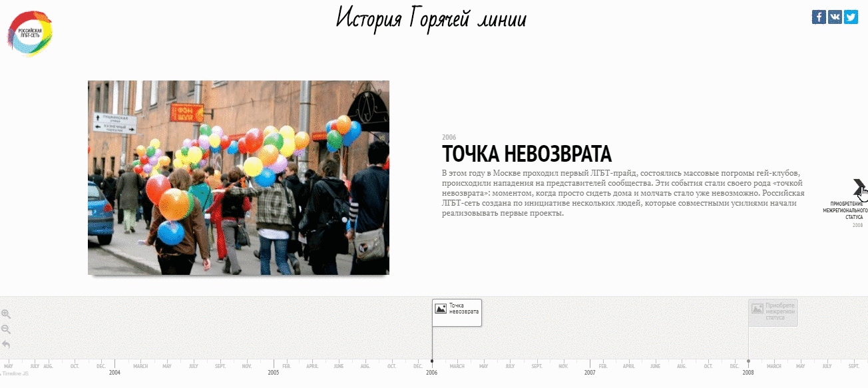Click the 2008 year label on the axis
Viewport: 868px width, 388px height.
point(748,373)
